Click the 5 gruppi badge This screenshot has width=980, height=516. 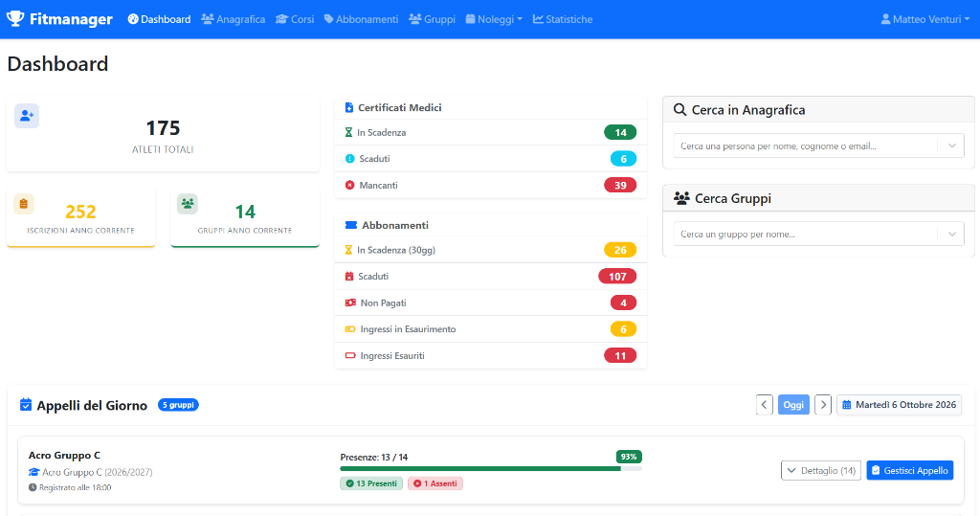[x=178, y=405]
